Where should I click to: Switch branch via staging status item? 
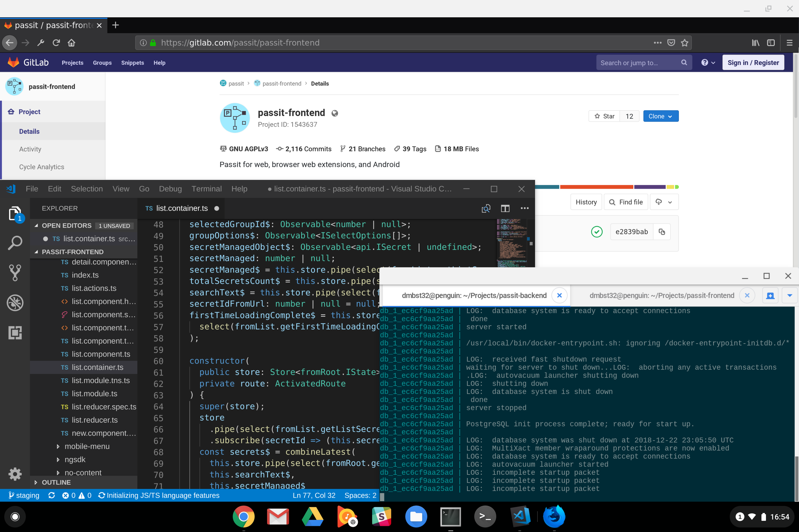24,495
